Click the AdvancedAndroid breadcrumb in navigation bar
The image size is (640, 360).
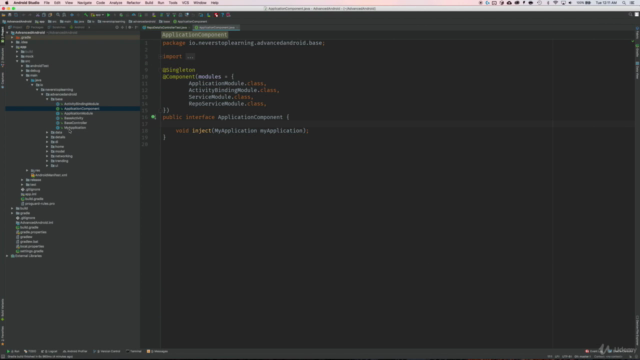17,22
